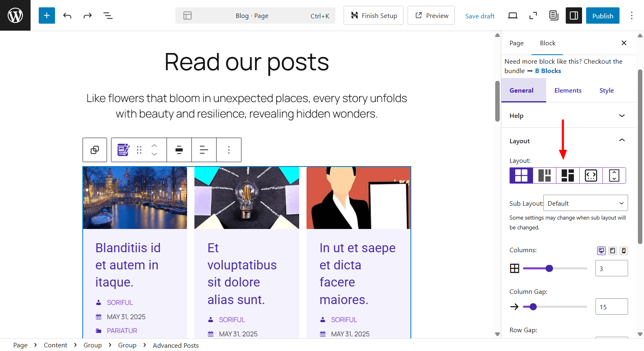644x351 pixels.
Task: Open the post titled Blanditiis id et autem
Action: tap(128, 265)
